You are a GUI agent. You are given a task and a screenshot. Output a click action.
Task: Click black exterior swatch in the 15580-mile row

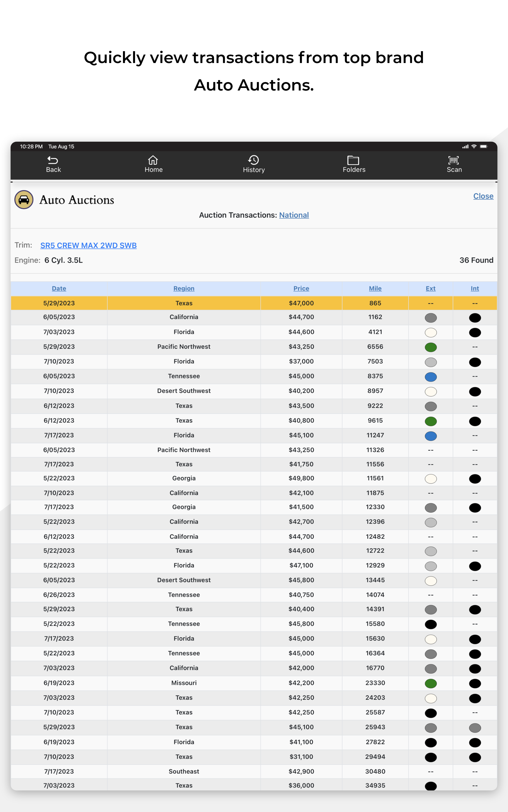click(x=431, y=624)
